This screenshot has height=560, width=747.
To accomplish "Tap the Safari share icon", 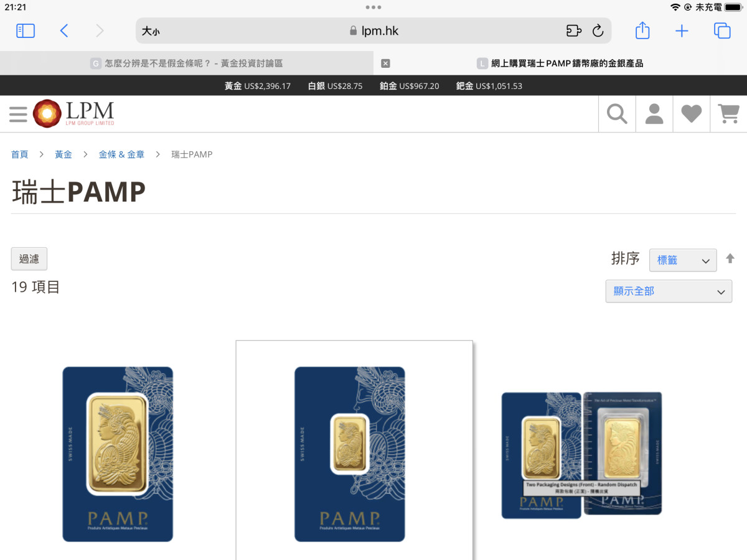I will 643,30.
